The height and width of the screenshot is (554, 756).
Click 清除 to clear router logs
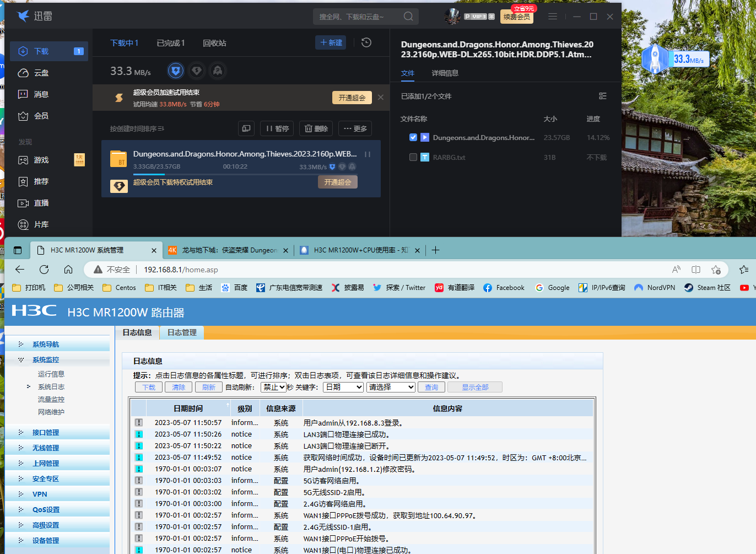point(179,387)
